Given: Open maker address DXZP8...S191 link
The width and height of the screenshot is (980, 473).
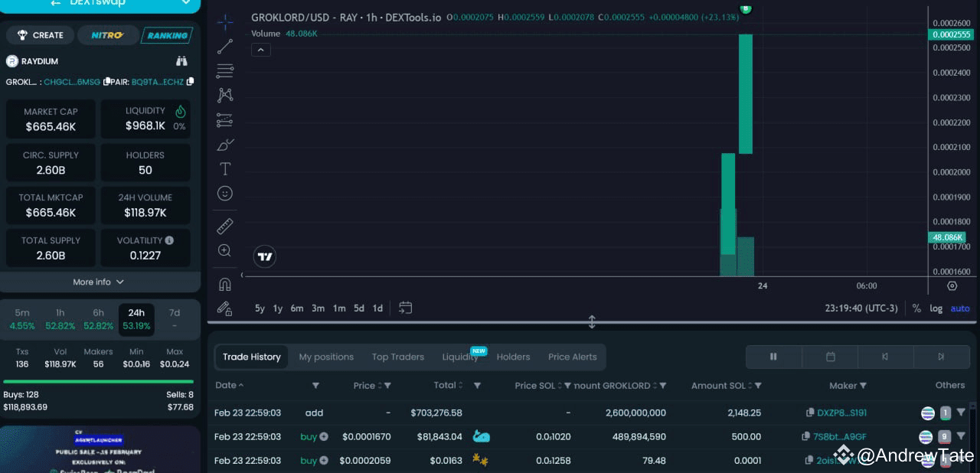Looking at the screenshot, I should 841,413.
